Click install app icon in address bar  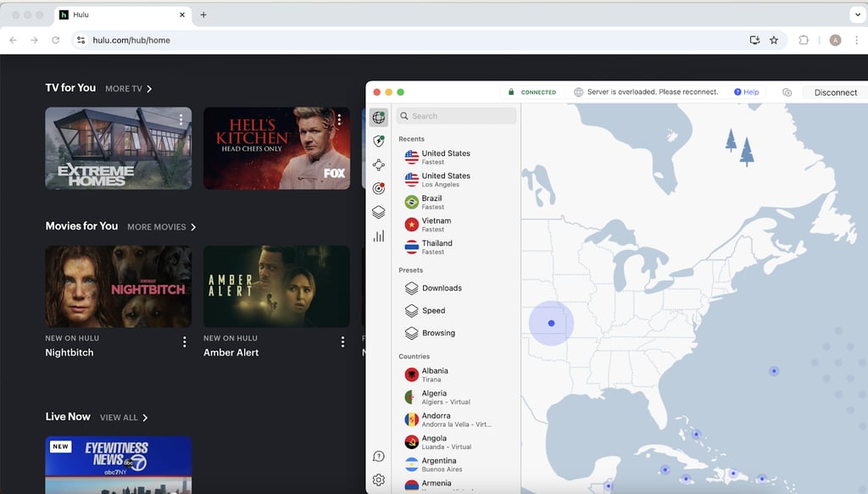tap(754, 40)
